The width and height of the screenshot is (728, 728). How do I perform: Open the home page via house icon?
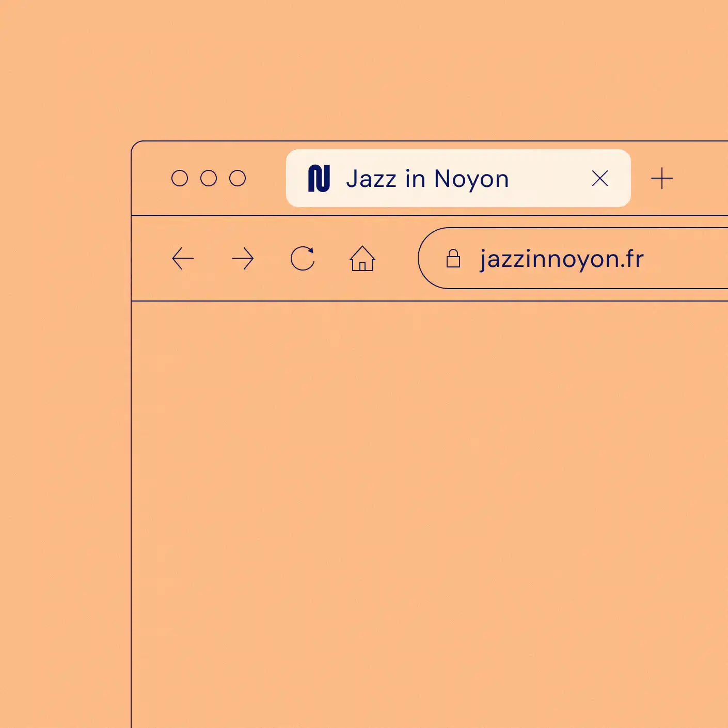(x=362, y=258)
